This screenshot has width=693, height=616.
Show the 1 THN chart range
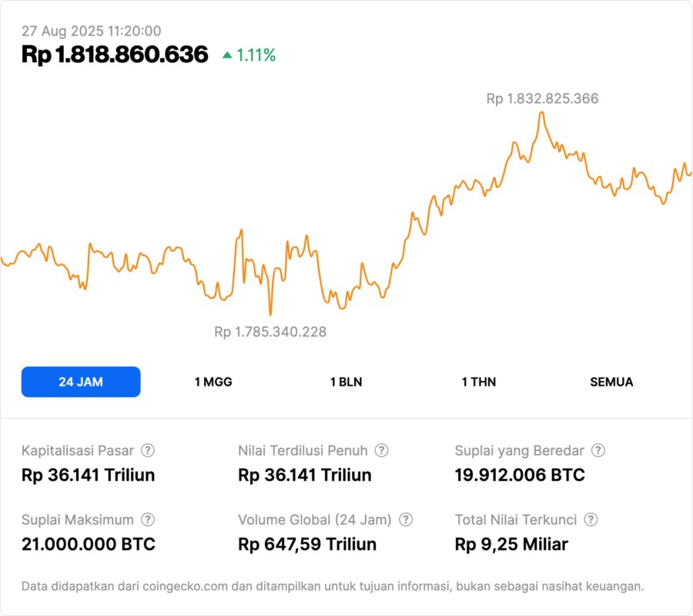coord(479,382)
